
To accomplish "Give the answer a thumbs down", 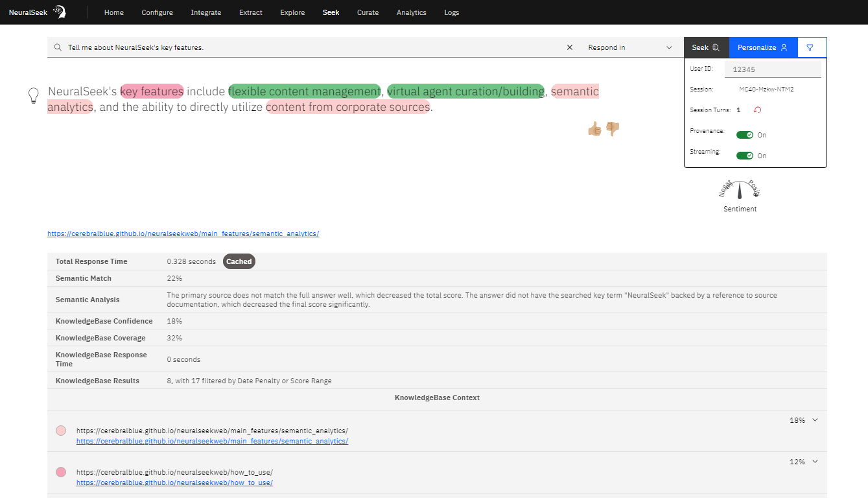I will 613,129.
